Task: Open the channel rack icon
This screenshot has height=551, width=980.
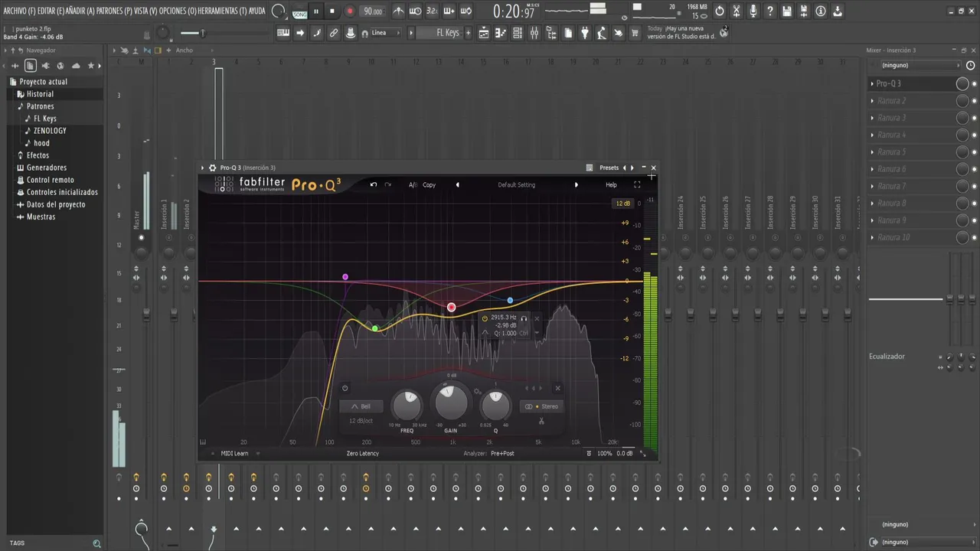Action: (x=518, y=33)
